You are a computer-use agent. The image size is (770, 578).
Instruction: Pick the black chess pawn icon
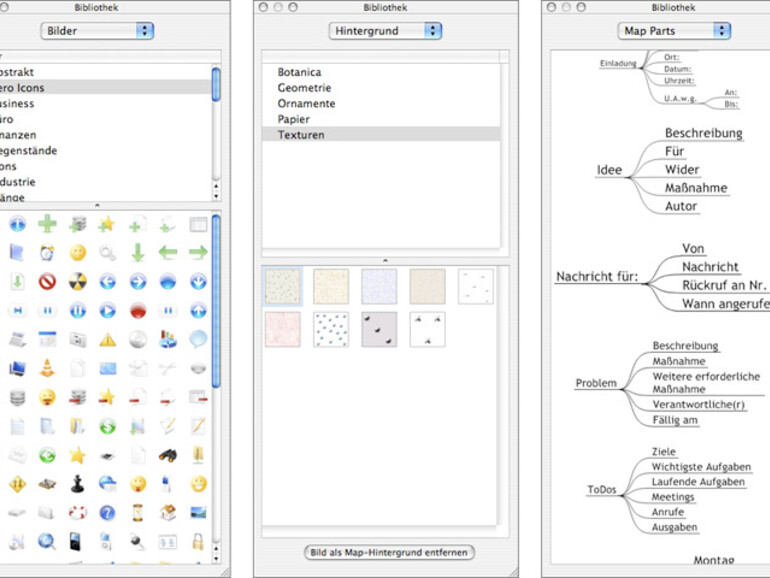point(77,484)
